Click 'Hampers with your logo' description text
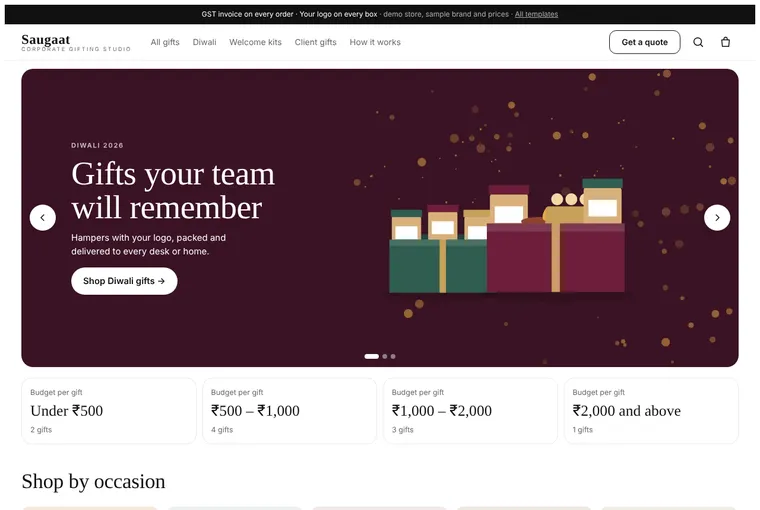Screen dimensions: 760x510 (148, 244)
